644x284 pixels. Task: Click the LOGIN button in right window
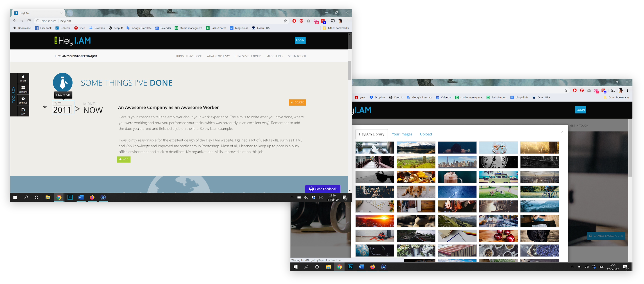pyautogui.click(x=580, y=110)
